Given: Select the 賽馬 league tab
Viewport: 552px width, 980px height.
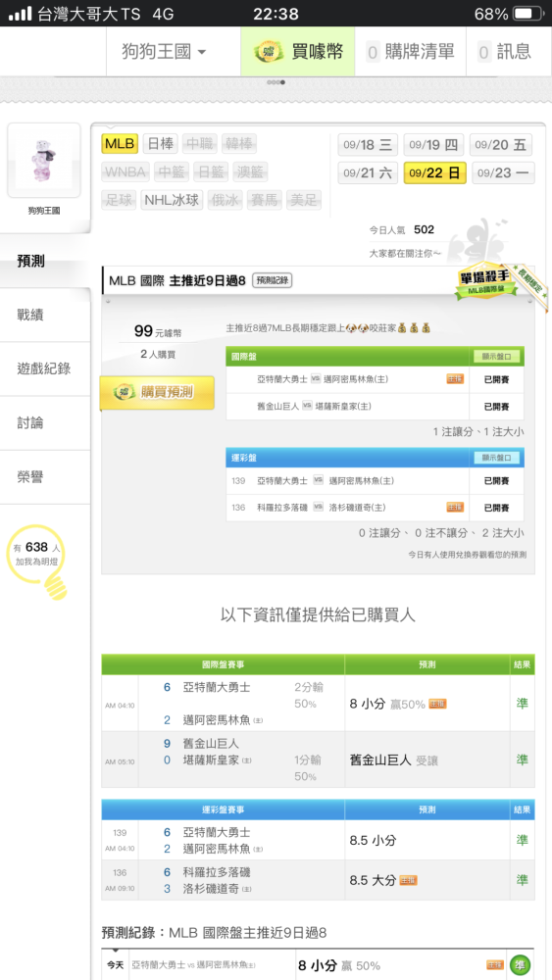Looking at the screenshot, I should tap(265, 200).
